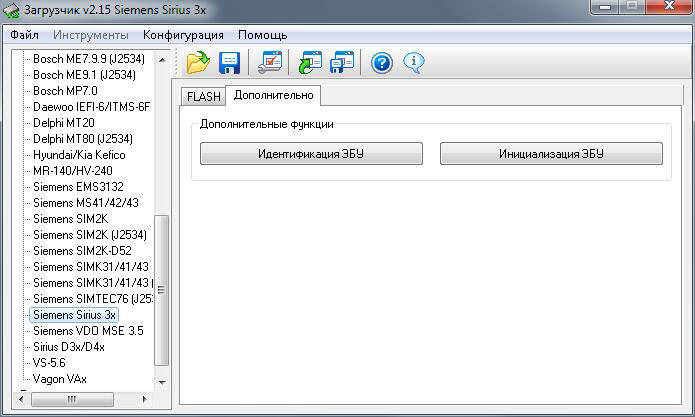
Task: Open help with blue question mark icon
Action: [381, 63]
